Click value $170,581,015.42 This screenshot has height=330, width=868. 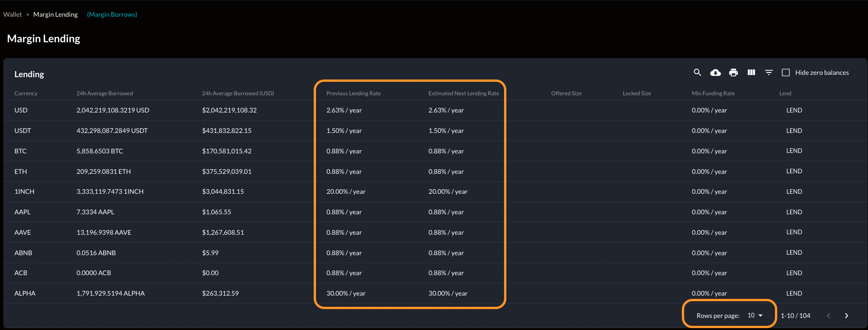(x=227, y=151)
